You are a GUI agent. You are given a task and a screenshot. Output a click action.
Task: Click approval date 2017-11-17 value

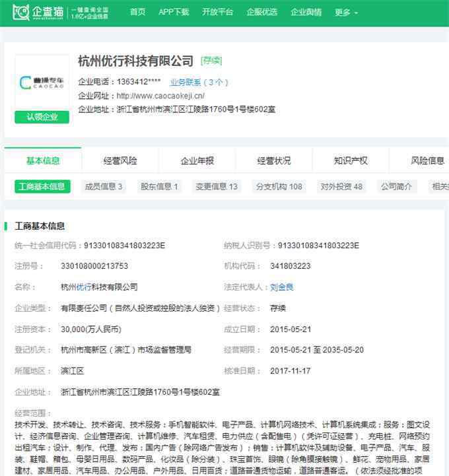coord(291,370)
